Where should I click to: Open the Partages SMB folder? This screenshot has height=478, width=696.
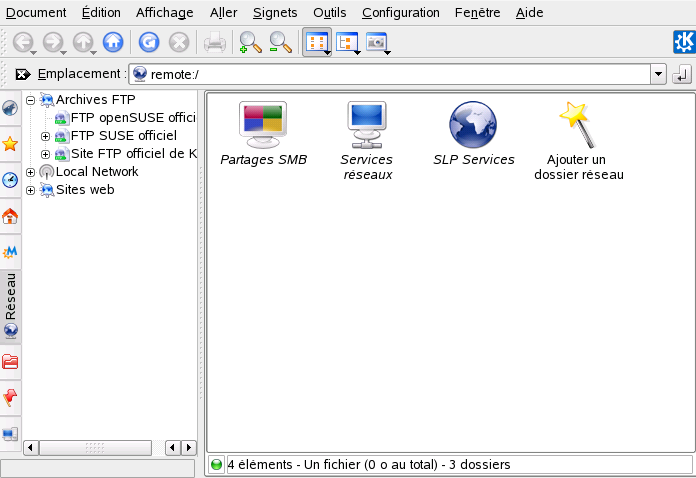(x=263, y=134)
